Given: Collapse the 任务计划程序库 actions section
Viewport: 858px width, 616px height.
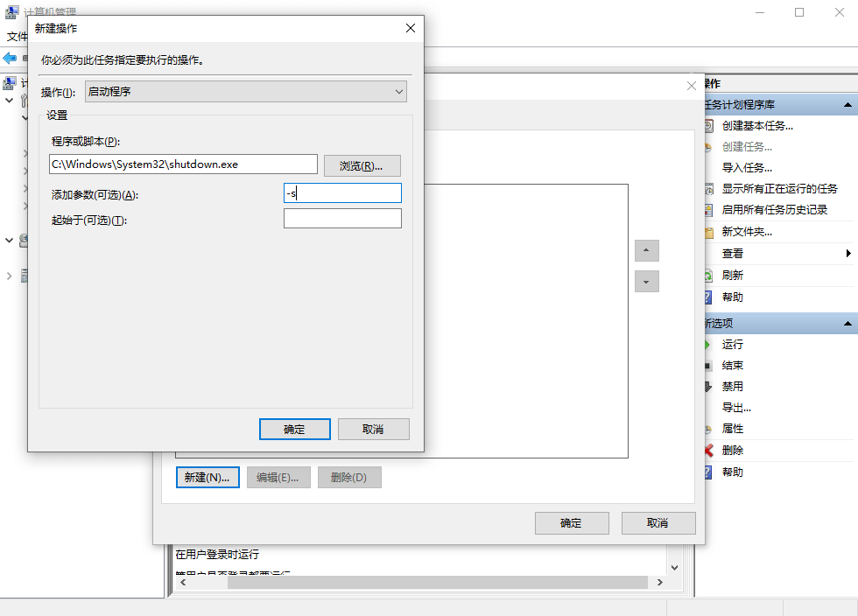Looking at the screenshot, I should click(x=847, y=105).
